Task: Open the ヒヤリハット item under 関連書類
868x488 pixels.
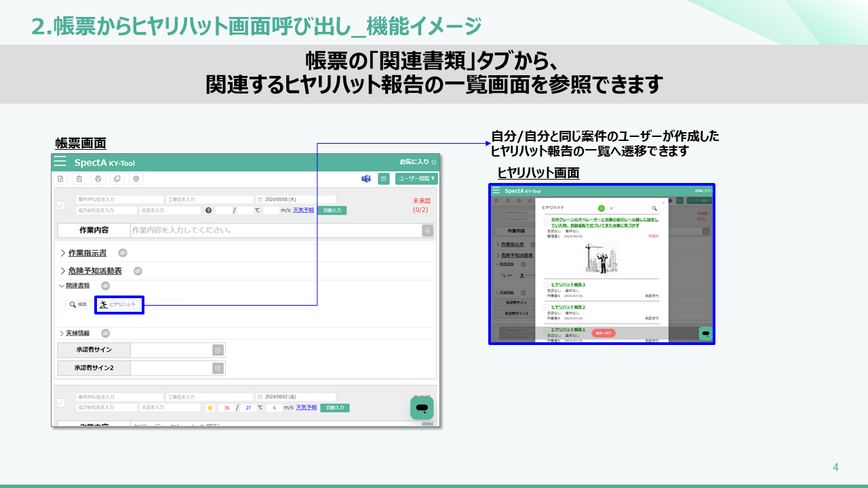Action: [119, 305]
